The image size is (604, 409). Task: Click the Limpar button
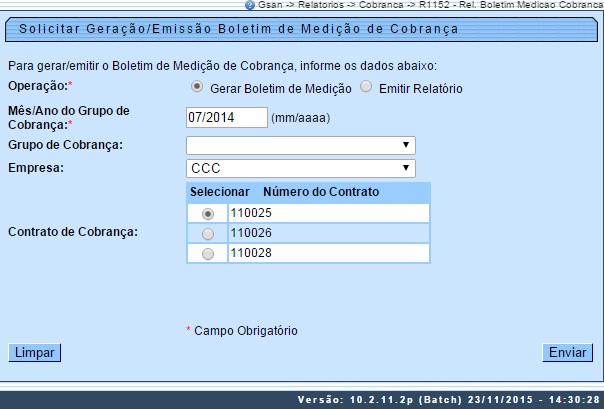pyautogui.click(x=35, y=353)
